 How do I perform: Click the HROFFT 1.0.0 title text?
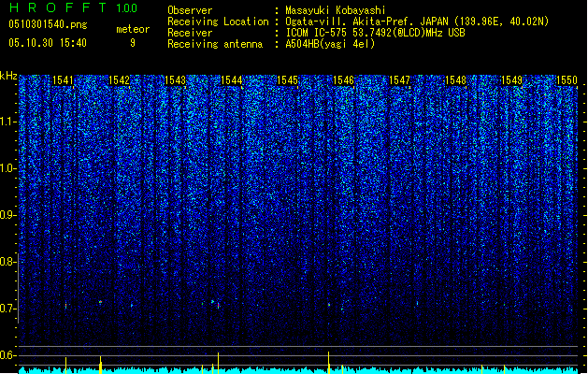tap(74, 7)
